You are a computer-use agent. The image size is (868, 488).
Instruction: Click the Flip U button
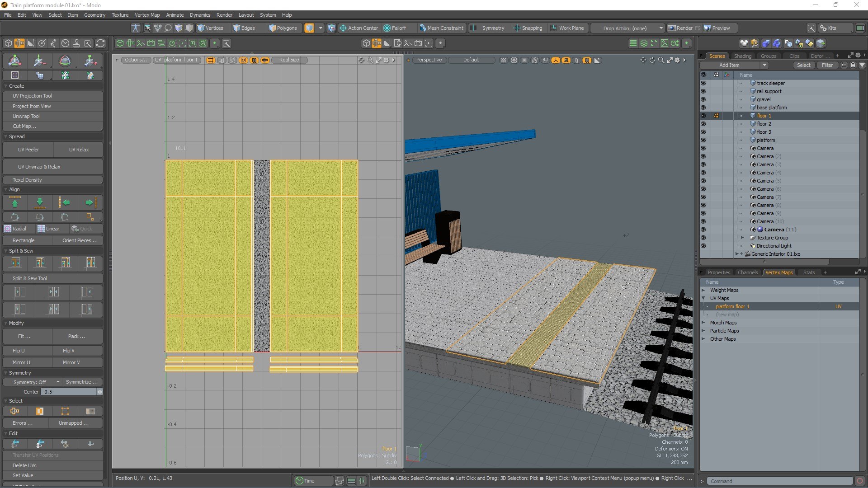coord(28,351)
